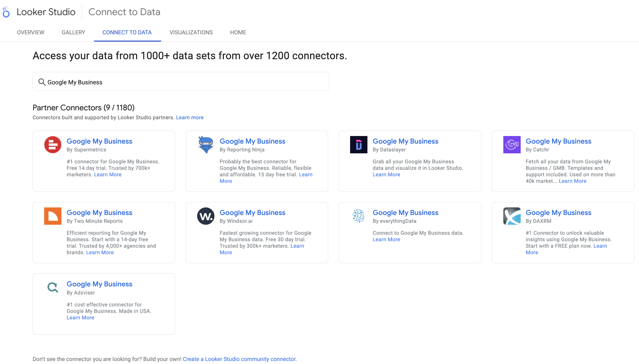This screenshot has width=639, height=364.
Task: Click the 'By Adzviser' author text
Action: (81, 293)
